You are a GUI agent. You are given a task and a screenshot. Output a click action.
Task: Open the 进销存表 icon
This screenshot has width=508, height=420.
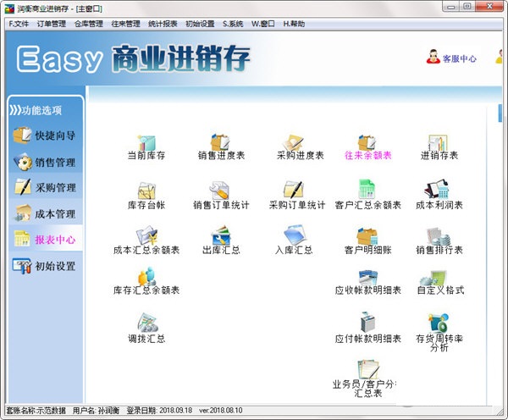439,147
